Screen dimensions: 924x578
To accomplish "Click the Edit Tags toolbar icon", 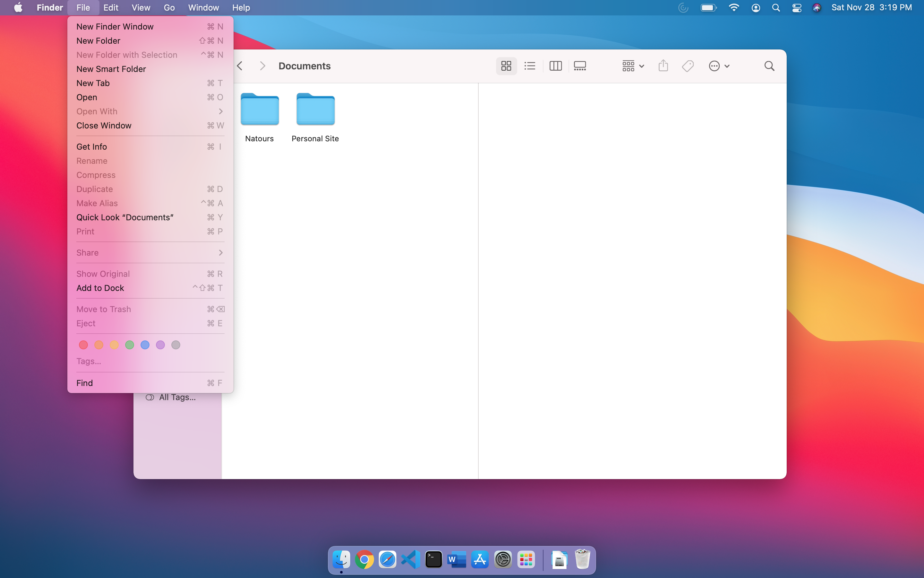I will click(688, 66).
